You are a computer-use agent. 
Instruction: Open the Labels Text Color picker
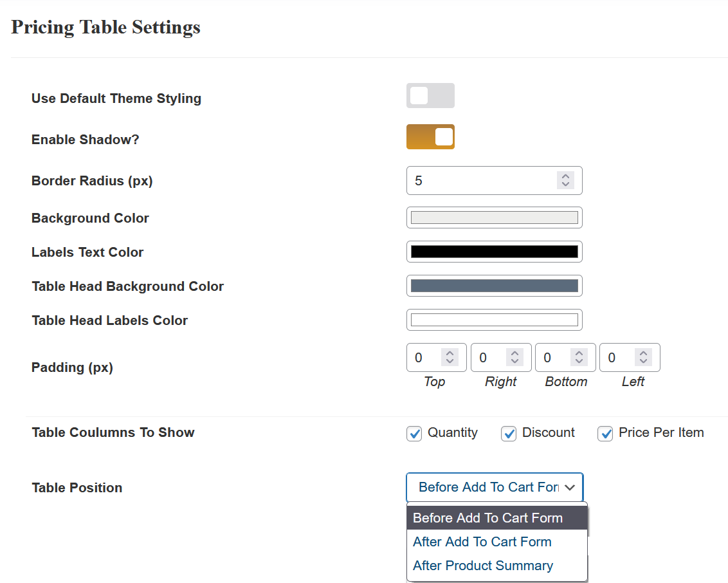point(494,252)
